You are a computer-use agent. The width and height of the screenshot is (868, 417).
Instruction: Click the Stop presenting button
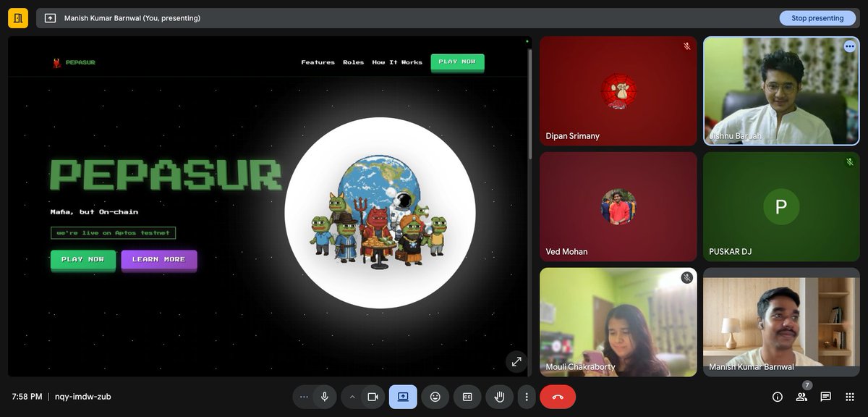point(817,18)
